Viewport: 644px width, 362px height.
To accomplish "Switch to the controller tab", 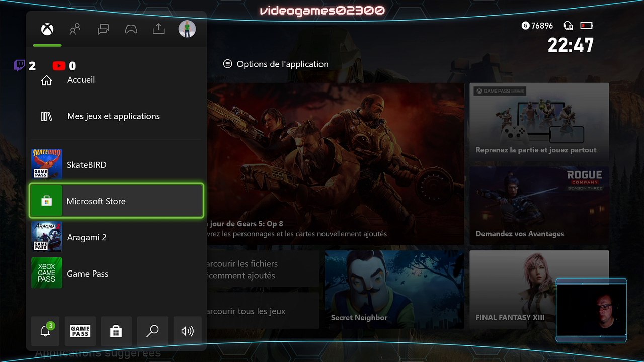I will click(x=131, y=29).
